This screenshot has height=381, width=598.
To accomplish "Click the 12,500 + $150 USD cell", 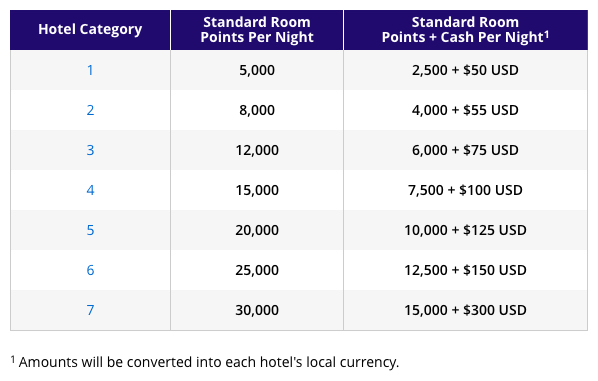I will [x=465, y=270].
